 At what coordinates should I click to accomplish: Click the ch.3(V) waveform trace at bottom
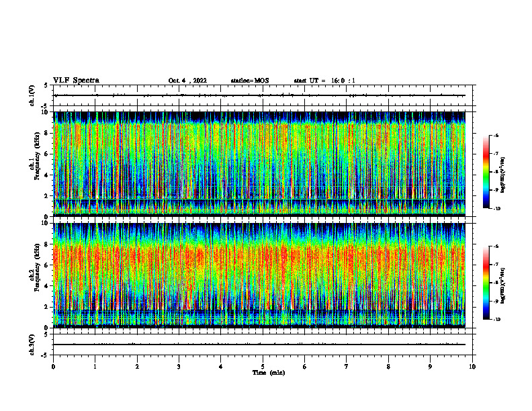[x=259, y=345]
